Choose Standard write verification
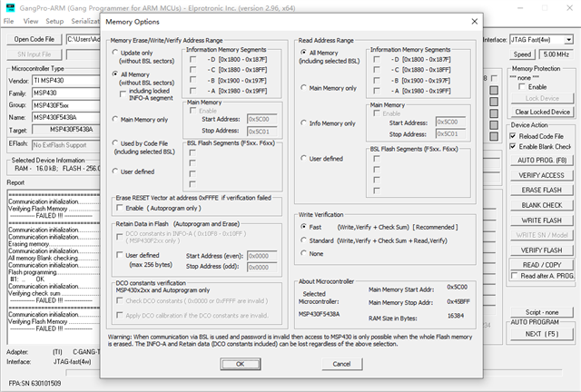The height and width of the screenshot is (392, 581). click(x=303, y=240)
